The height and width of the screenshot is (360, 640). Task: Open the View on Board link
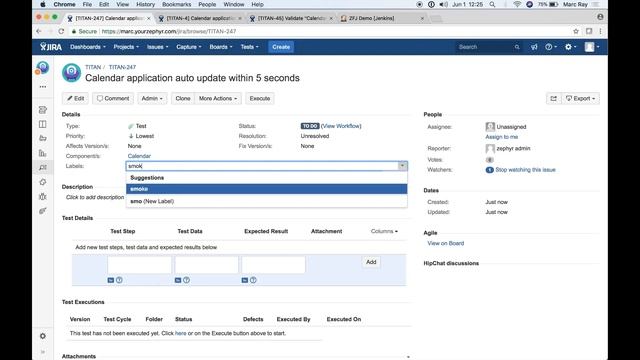coord(445,243)
